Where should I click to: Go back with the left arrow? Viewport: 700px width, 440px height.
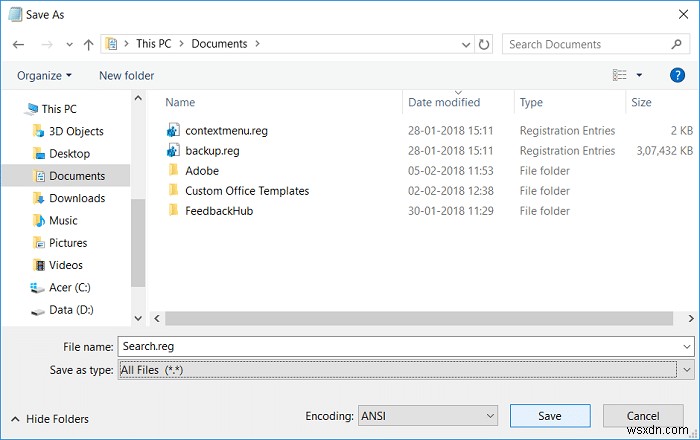point(18,45)
